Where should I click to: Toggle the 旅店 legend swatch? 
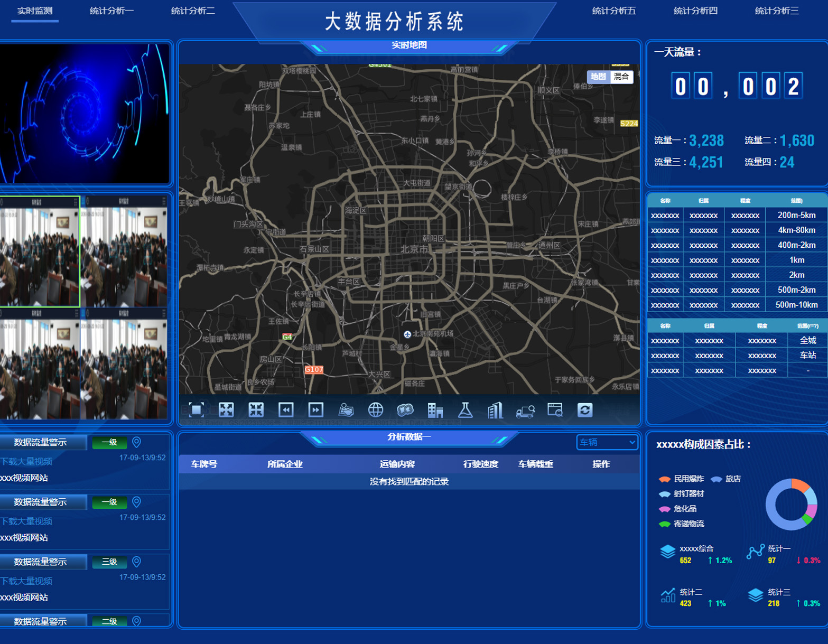pyautogui.click(x=717, y=479)
